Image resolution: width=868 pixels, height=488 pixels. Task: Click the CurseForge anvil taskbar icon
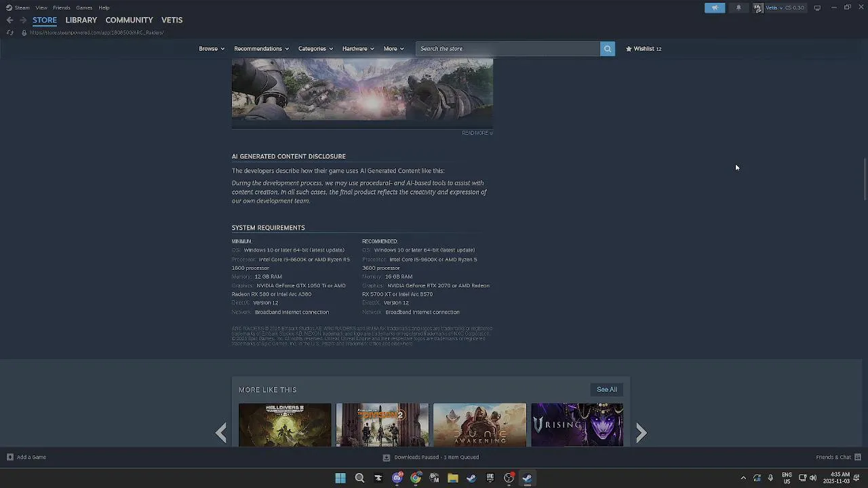[x=378, y=478]
